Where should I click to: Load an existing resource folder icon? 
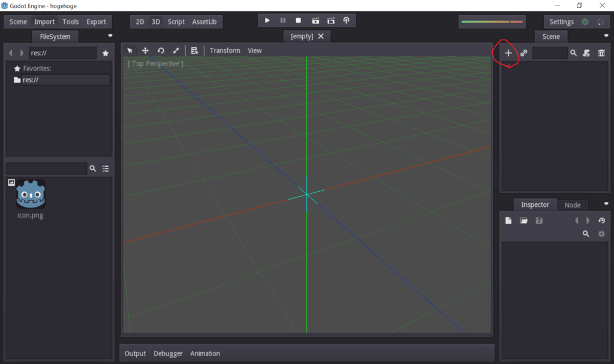point(523,221)
